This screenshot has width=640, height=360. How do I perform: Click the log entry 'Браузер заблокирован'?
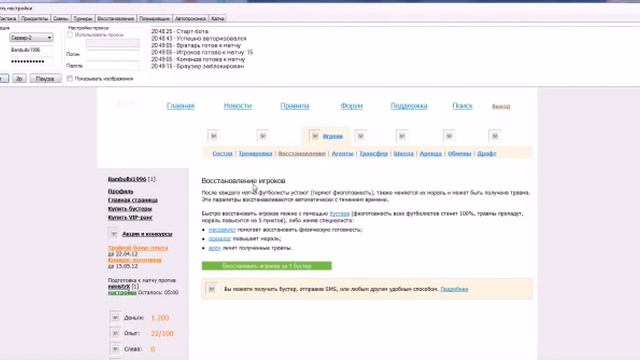(198, 66)
